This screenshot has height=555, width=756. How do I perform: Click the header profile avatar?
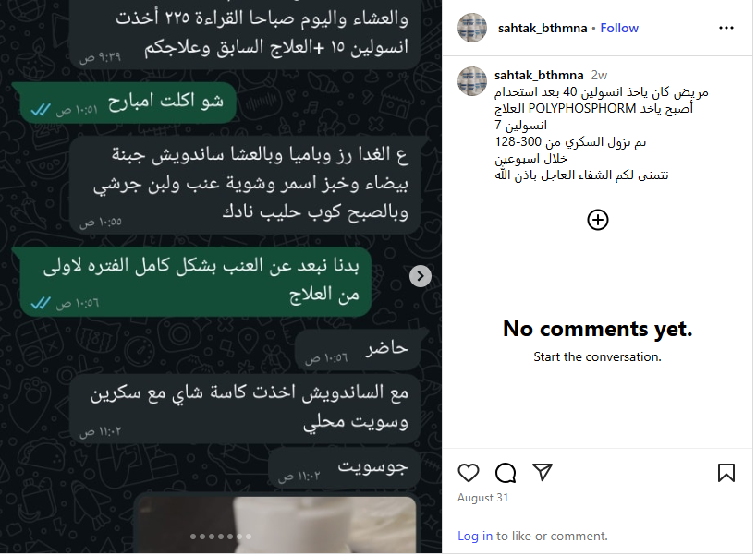[472, 28]
